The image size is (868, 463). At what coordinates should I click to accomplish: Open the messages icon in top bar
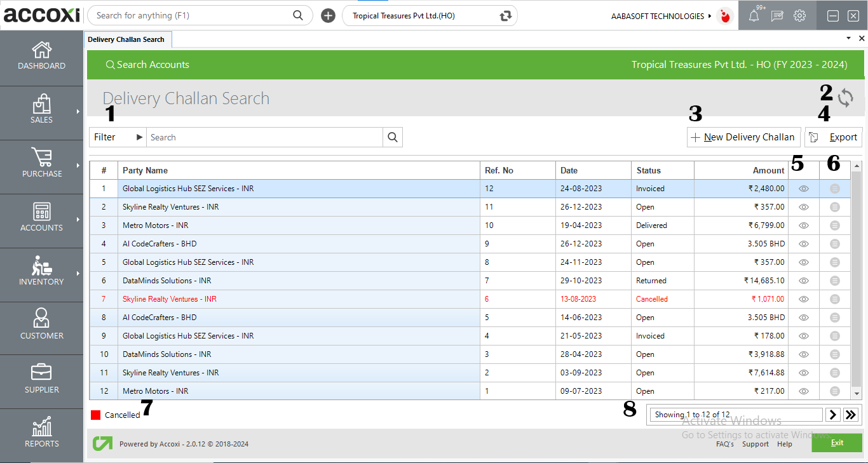pos(776,16)
